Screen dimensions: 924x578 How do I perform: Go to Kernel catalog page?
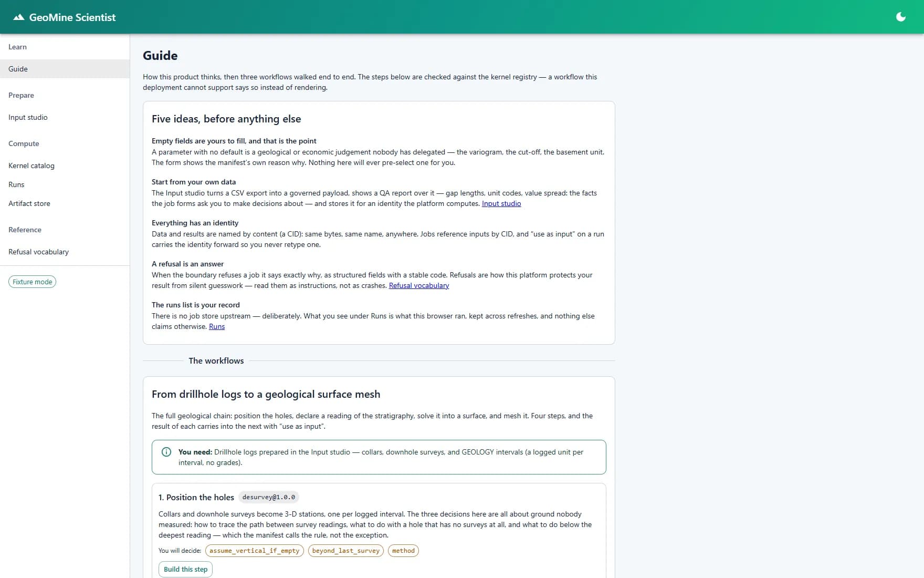pyautogui.click(x=65, y=166)
